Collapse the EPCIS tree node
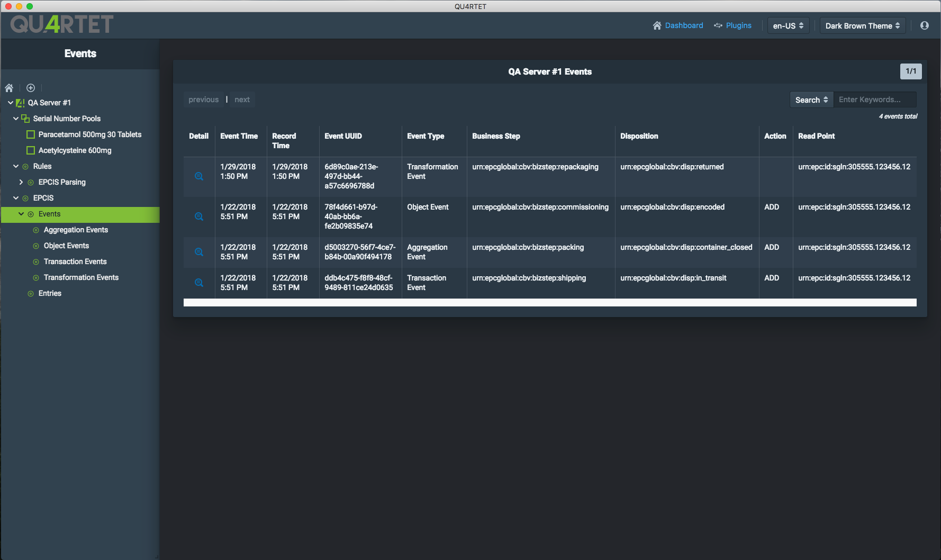Image resolution: width=941 pixels, height=560 pixels. pos(16,198)
